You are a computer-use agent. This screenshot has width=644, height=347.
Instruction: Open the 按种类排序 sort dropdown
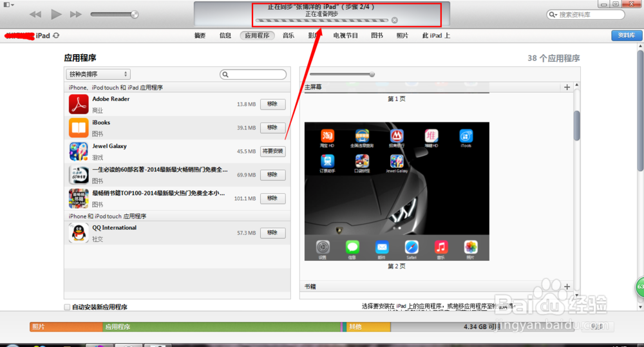pyautogui.click(x=98, y=74)
